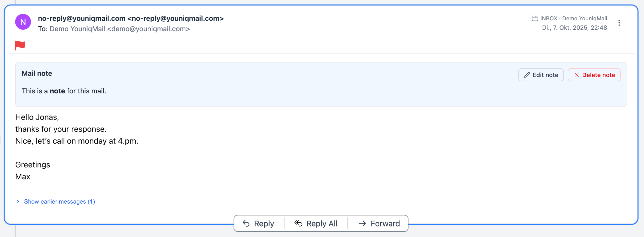Image resolution: width=644 pixels, height=237 pixels.
Task: Open the three-dot more options menu
Action: click(x=619, y=23)
